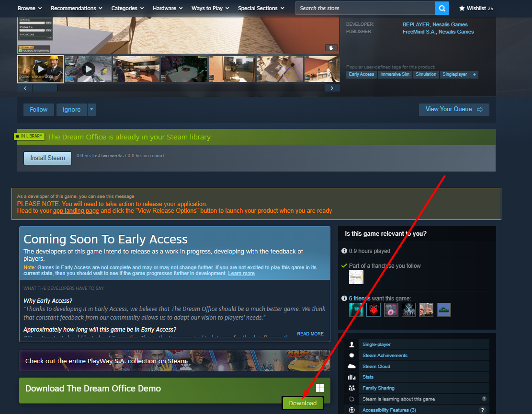This screenshot has height=414, width=532.
Task: Open the FreeMind S.A. publisher link
Action: click(x=419, y=32)
